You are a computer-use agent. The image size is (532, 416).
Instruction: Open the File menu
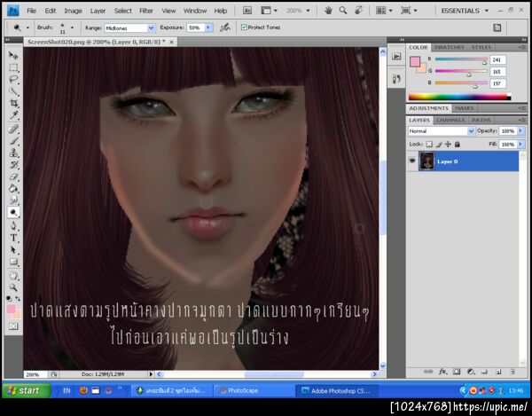pos(32,11)
